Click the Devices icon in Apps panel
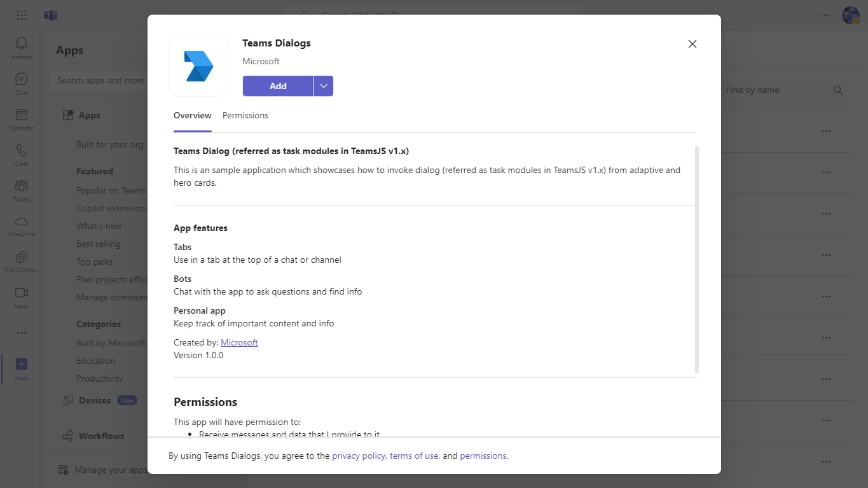 (x=68, y=400)
